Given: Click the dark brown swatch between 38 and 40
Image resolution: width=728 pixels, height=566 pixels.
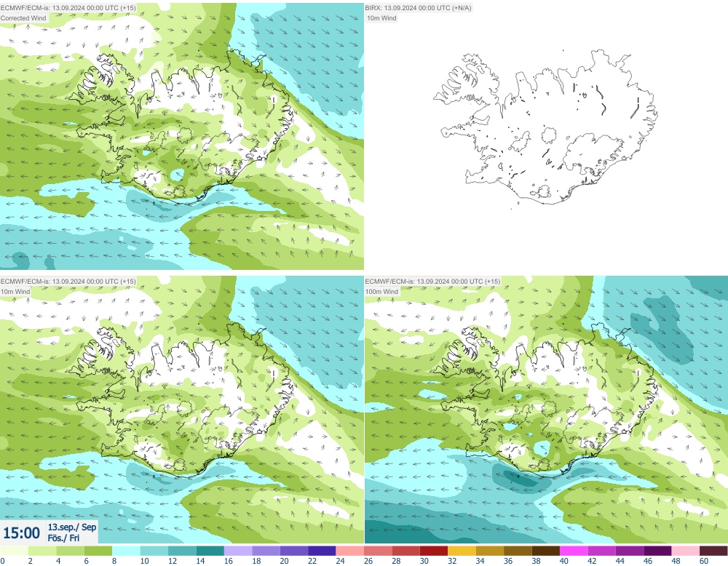Looking at the screenshot, I should point(545,551).
